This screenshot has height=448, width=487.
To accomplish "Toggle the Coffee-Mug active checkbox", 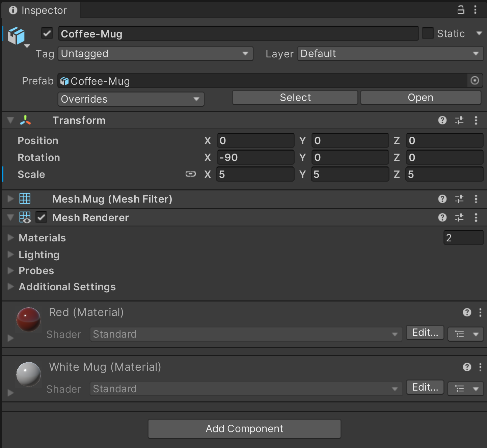I will click(x=47, y=33).
